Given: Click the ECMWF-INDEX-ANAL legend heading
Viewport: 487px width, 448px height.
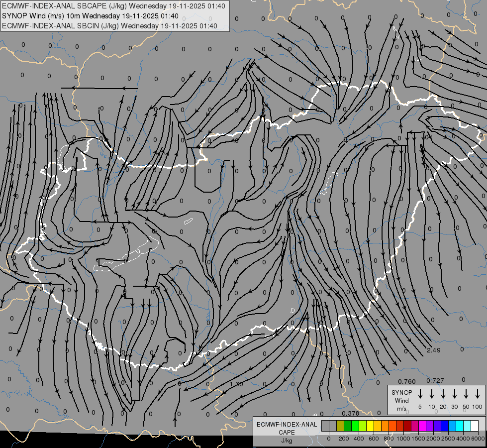Looking at the screenshot, I should 287,425.
